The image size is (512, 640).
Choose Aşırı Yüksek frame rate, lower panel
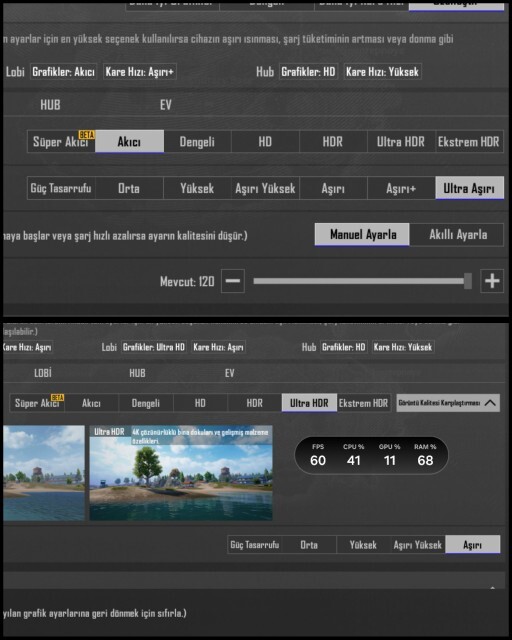tap(418, 544)
